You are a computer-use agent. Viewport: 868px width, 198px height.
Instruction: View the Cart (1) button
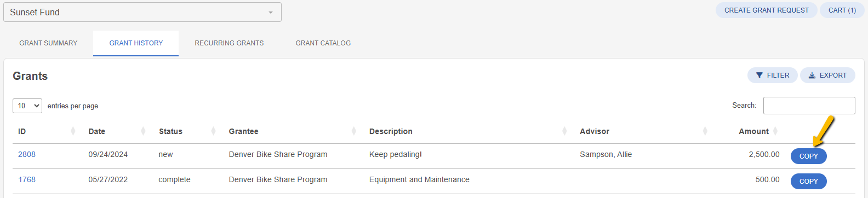pos(842,10)
